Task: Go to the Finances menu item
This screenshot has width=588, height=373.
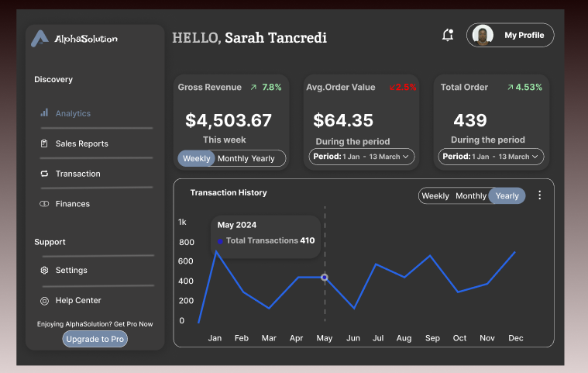Action: tap(73, 204)
